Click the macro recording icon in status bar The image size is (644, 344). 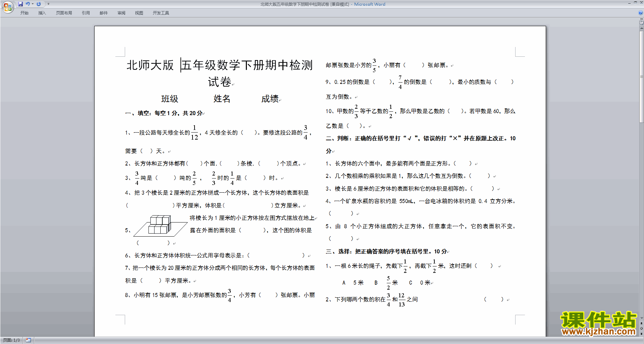[29, 340]
